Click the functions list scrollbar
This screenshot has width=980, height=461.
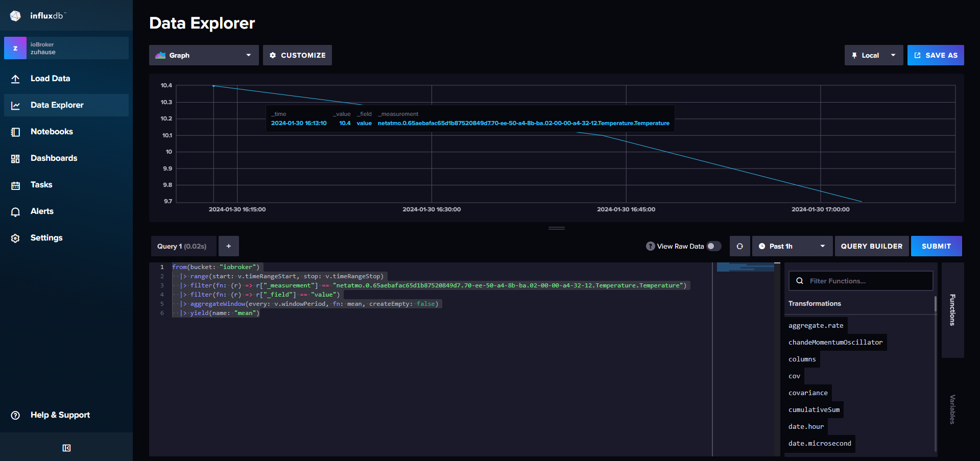[936, 304]
